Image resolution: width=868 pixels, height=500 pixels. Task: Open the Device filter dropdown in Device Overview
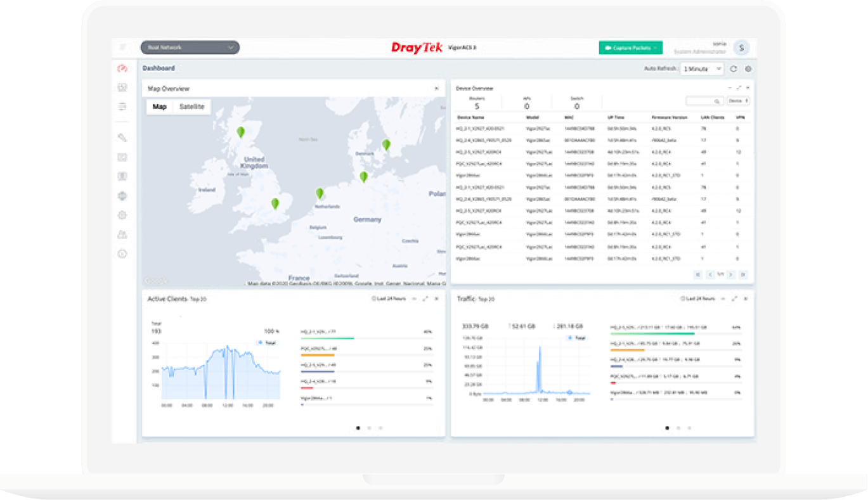coord(738,101)
